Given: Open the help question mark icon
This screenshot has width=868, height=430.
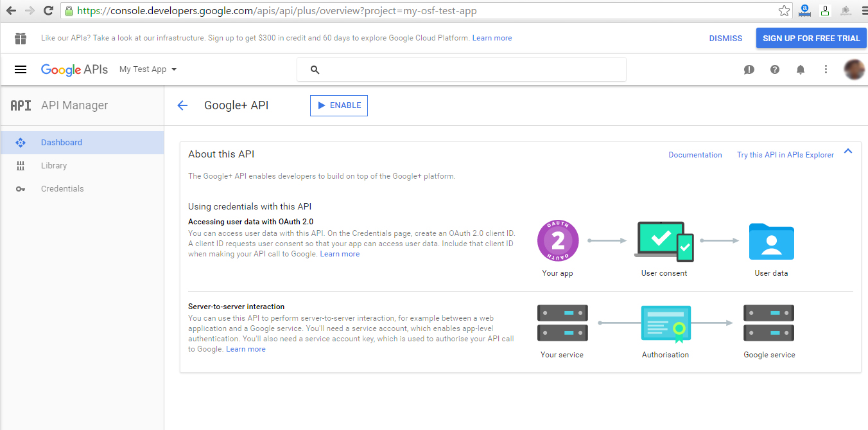Looking at the screenshot, I should (775, 69).
